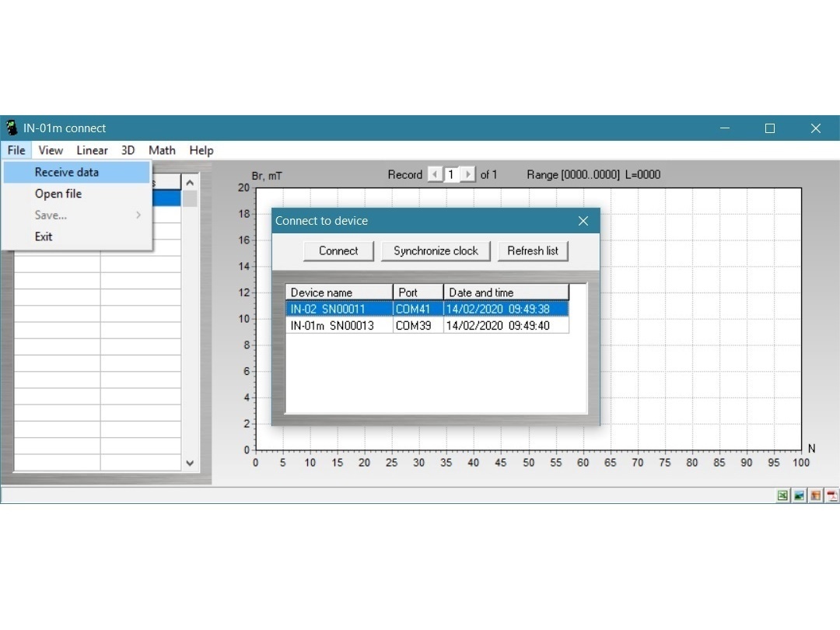Click the Excel export icon in status bar
This screenshot has width=840, height=630.
click(782, 496)
